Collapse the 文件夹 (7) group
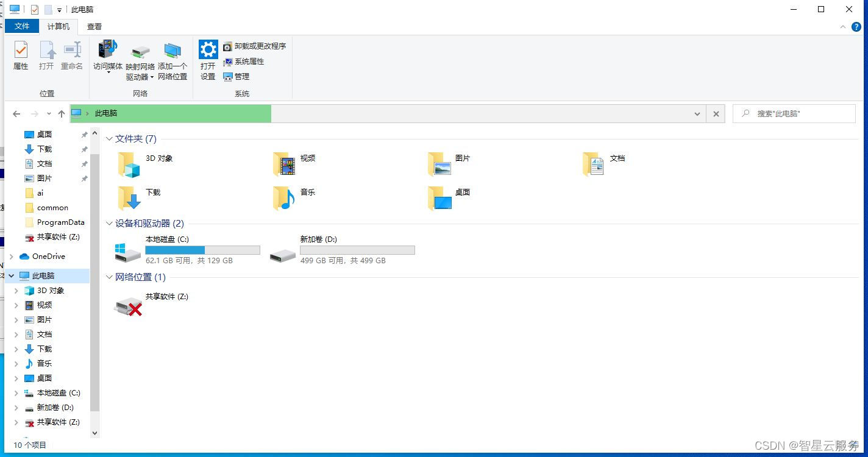The width and height of the screenshot is (868, 457). [110, 139]
